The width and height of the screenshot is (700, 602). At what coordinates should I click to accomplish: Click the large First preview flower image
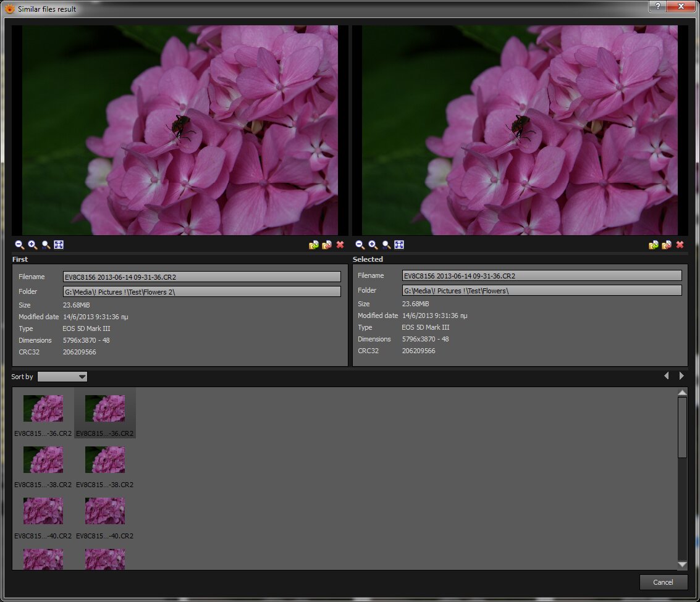tap(180, 130)
